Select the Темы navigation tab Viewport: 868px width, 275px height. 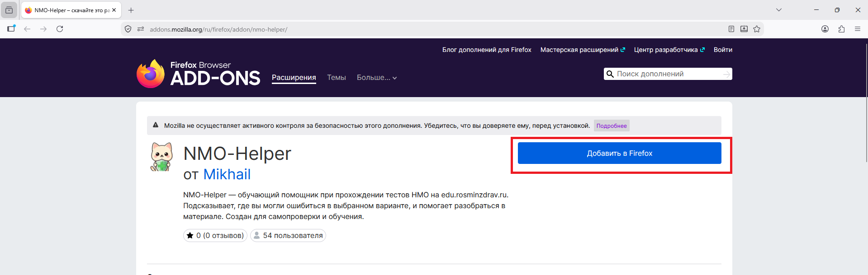click(337, 78)
